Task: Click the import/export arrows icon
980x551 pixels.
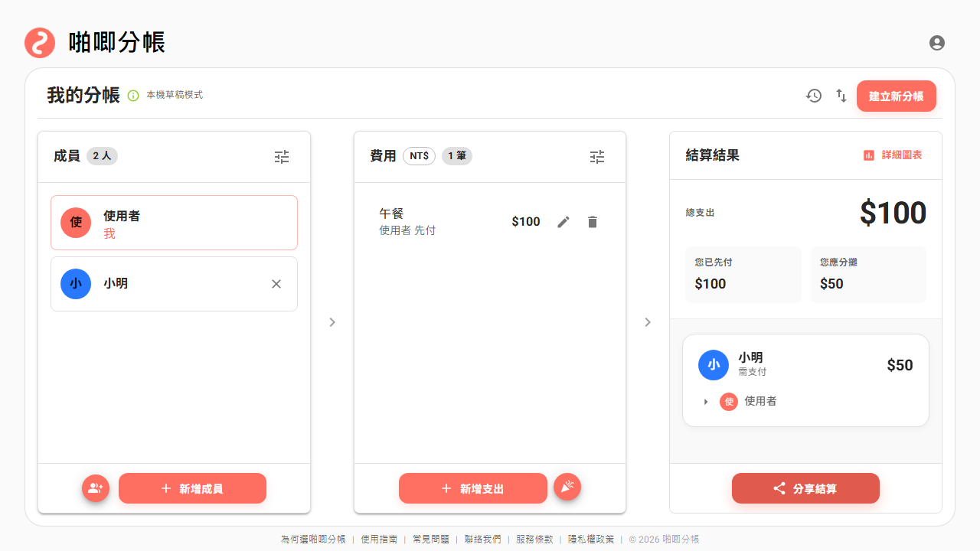Action: [x=841, y=96]
